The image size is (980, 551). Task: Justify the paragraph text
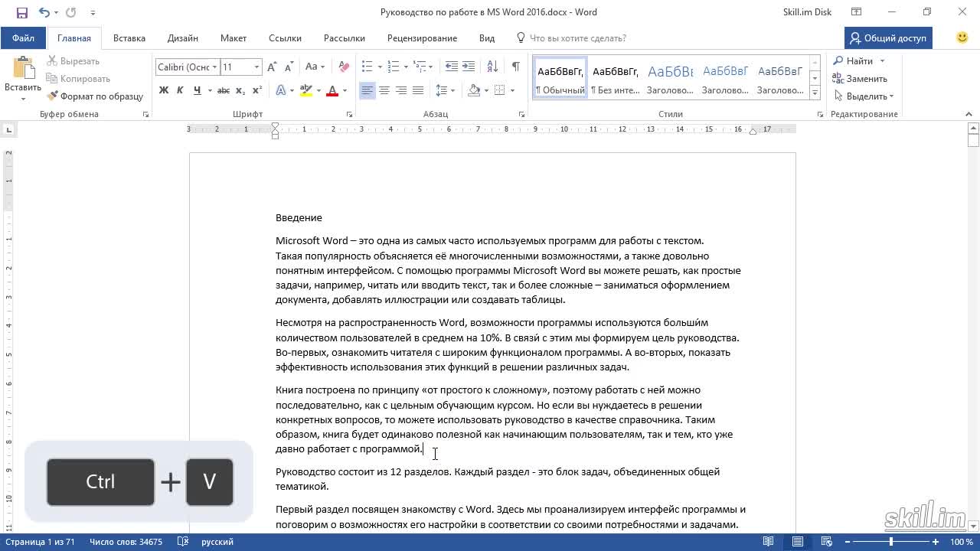coord(418,90)
